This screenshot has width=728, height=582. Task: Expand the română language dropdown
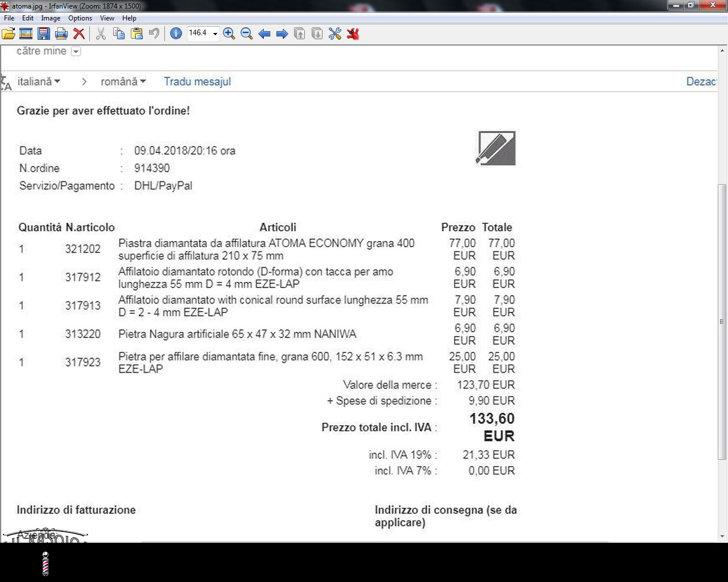(123, 81)
